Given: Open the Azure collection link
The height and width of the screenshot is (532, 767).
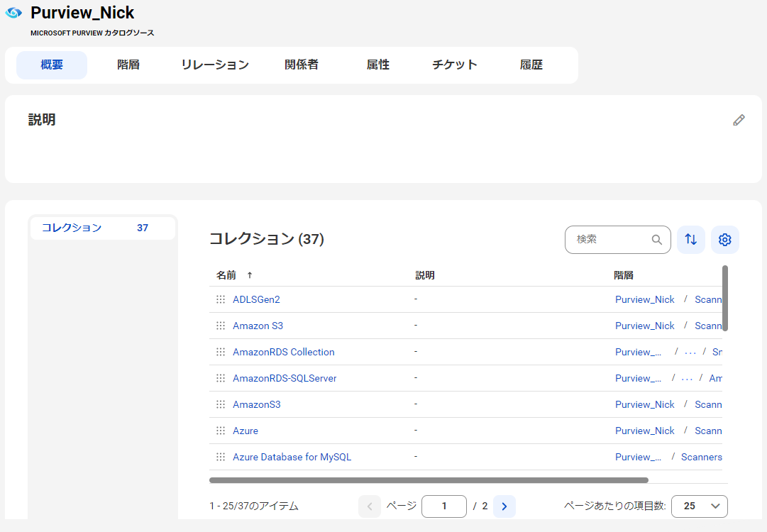Looking at the screenshot, I should [x=245, y=431].
